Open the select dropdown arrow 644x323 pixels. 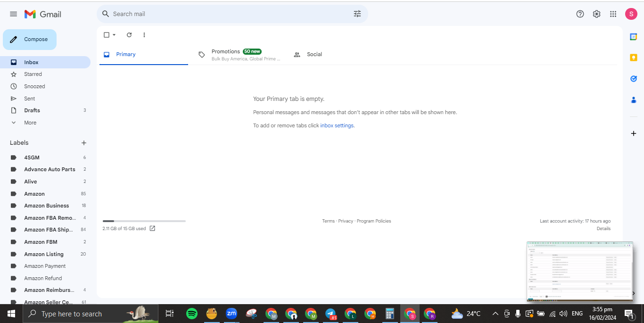[114, 35]
